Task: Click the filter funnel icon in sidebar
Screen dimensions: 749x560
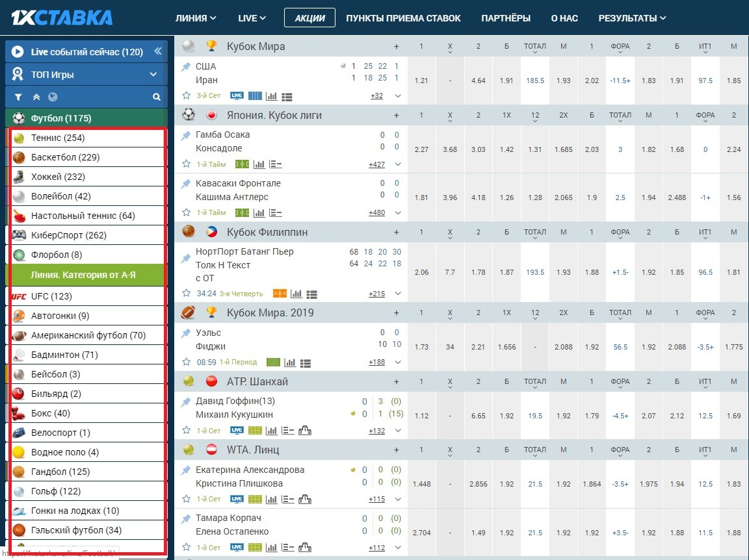Action: click(x=18, y=97)
